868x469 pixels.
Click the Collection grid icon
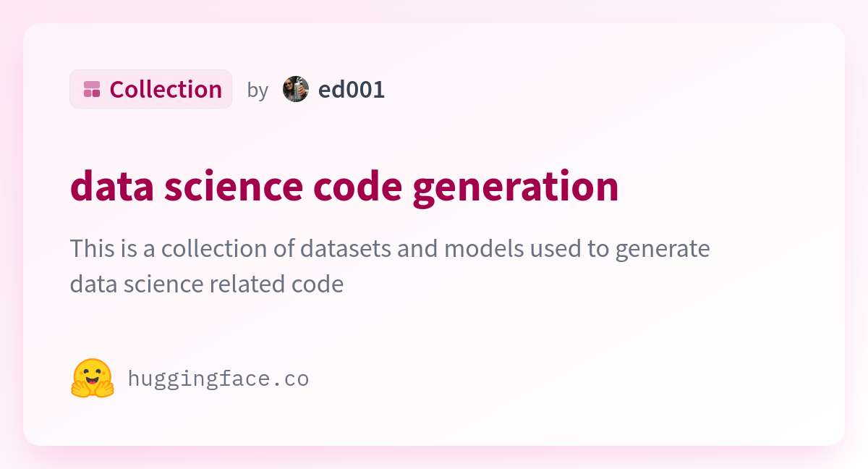[x=92, y=89]
